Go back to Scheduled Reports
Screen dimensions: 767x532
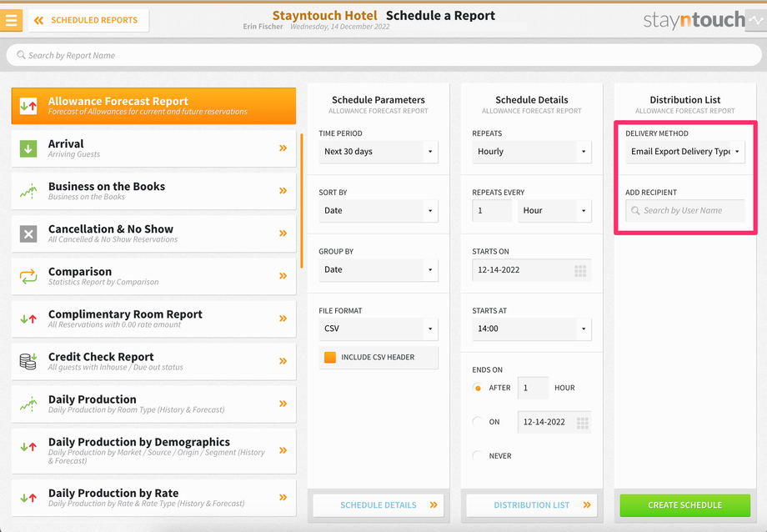click(88, 21)
